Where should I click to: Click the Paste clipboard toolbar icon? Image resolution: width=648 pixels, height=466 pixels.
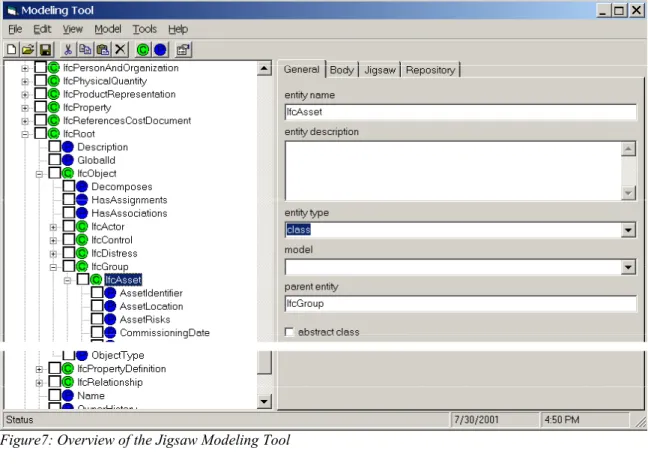(102, 50)
